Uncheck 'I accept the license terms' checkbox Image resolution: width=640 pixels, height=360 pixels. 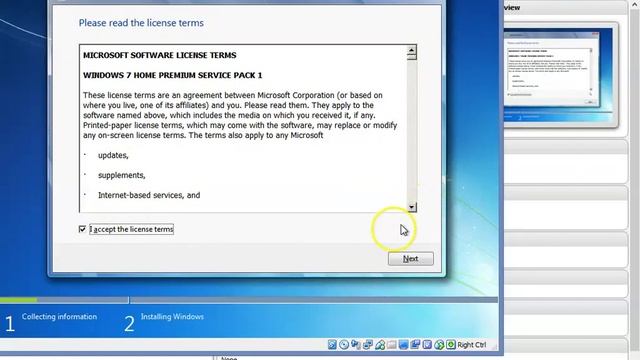[x=82, y=229]
